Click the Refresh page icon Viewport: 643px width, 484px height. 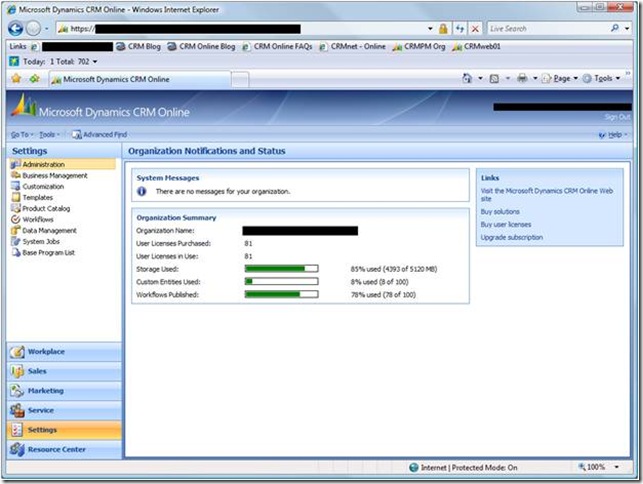pyautogui.click(x=459, y=29)
